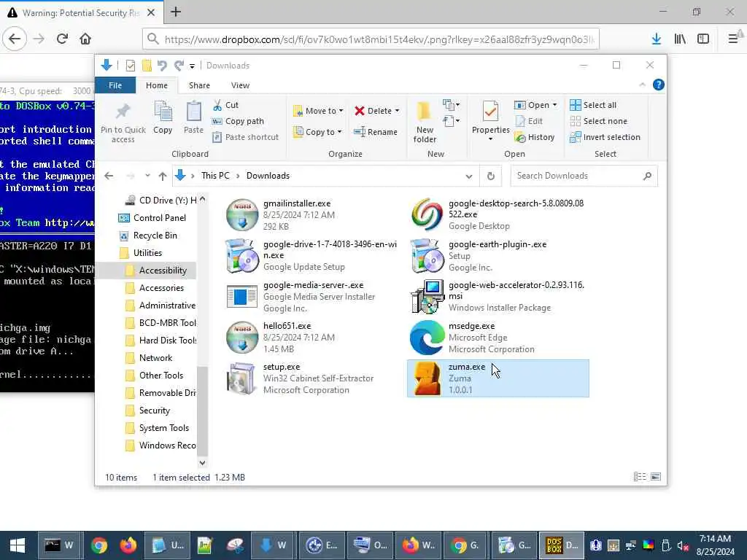Reload the Firefox page
This screenshot has width=747, height=560.
(x=62, y=39)
